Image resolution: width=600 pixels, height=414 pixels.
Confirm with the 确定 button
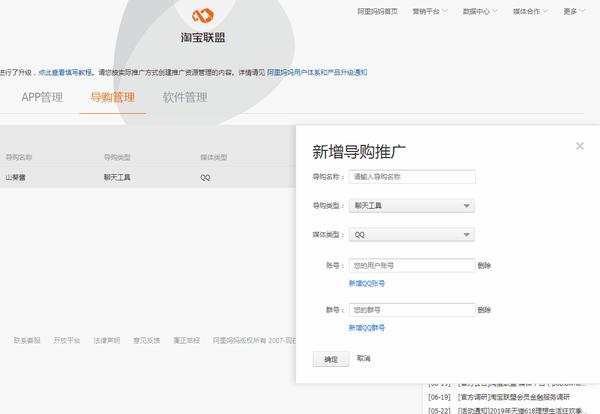tap(331, 359)
